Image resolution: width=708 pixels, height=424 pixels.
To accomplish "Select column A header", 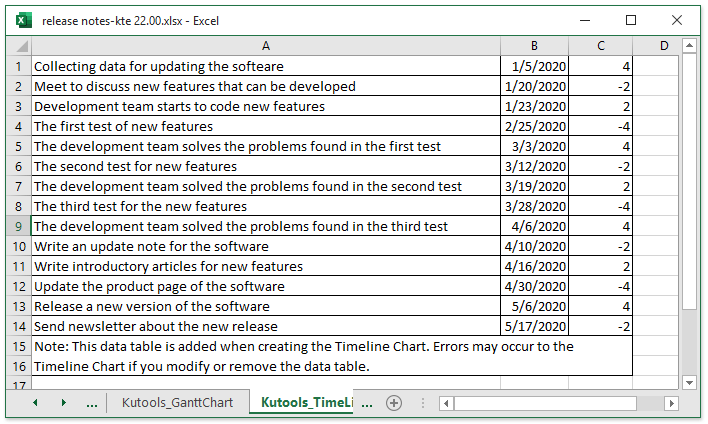I will click(x=266, y=46).
